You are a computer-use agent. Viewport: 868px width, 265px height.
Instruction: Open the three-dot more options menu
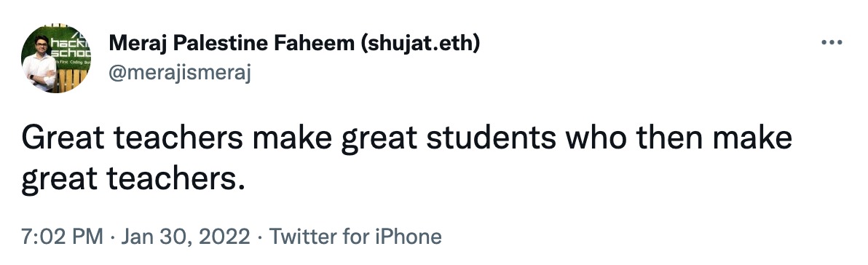tap(832, 43)
